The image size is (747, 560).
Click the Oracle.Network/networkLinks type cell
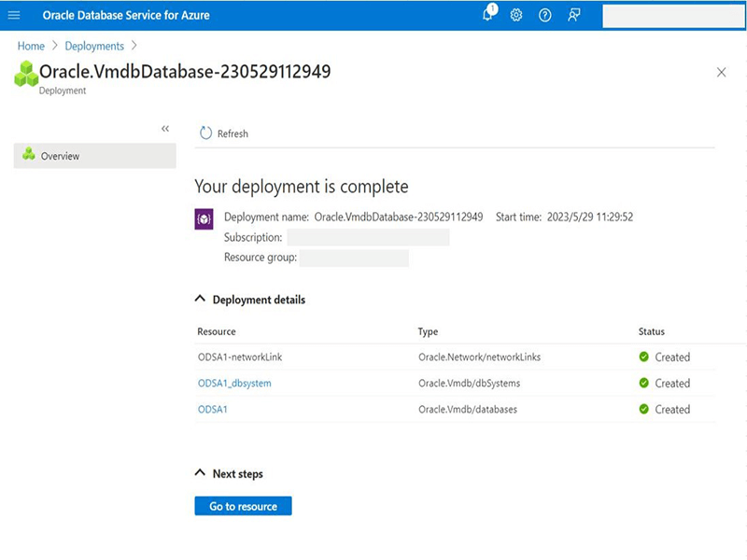(x=479, y=357)
